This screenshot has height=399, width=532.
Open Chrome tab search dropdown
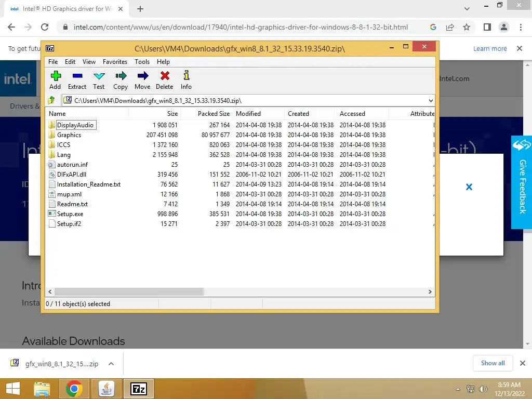click(467, 9)
